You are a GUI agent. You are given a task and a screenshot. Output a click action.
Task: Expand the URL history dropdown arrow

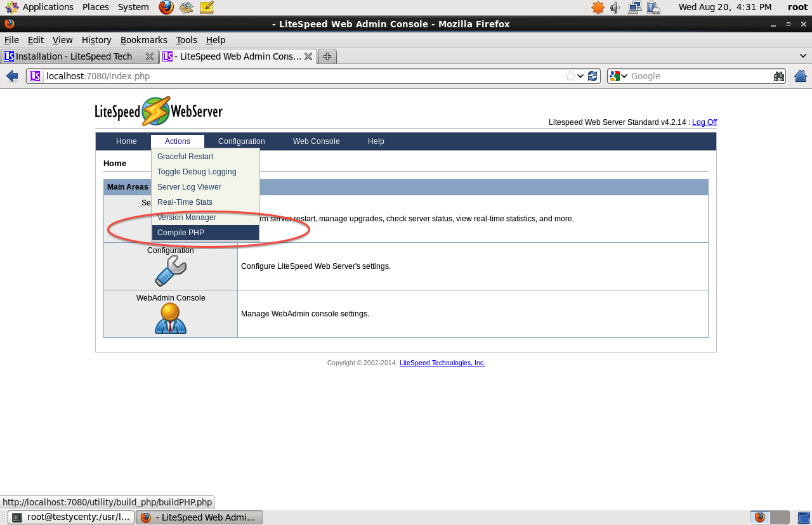point(580,76)
